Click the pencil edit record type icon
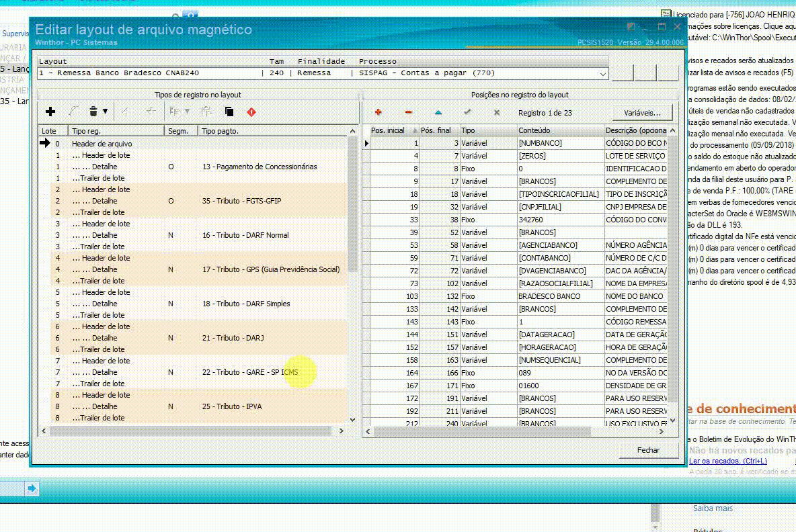796x532 pixels. pos(73,112)
